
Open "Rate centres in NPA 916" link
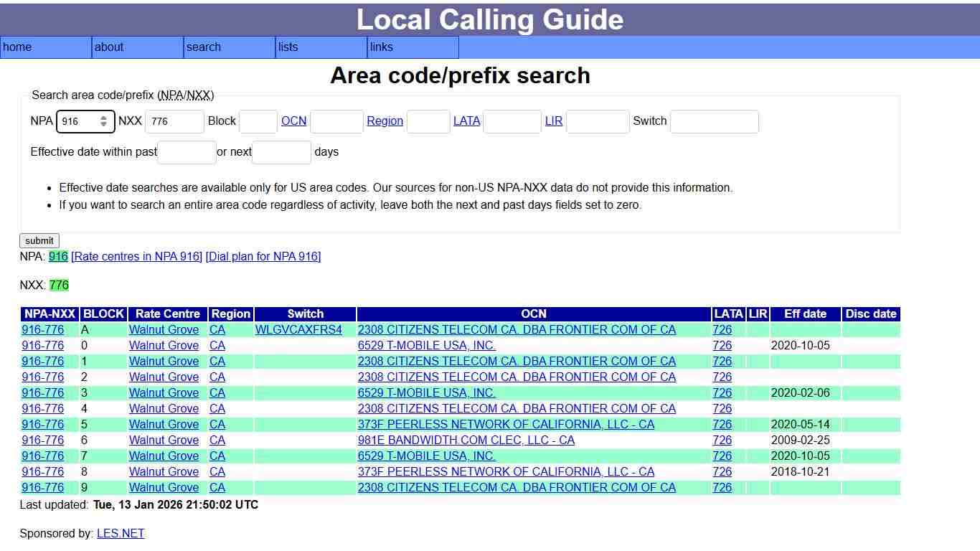(136, 256)
